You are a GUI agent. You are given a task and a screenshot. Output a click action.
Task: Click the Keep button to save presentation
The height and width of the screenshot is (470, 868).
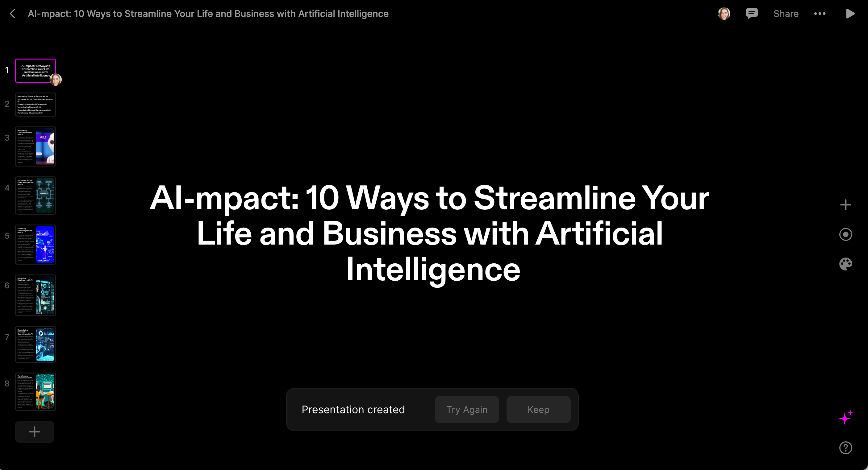tap(538, 409)
